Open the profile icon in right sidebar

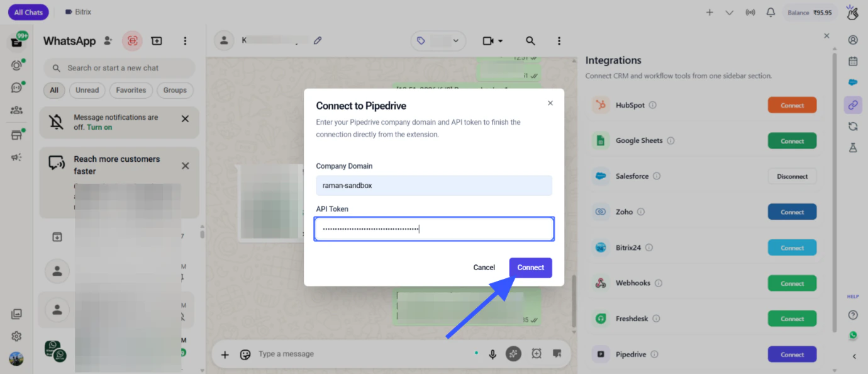pyautogui.click(x=853, y=40)
